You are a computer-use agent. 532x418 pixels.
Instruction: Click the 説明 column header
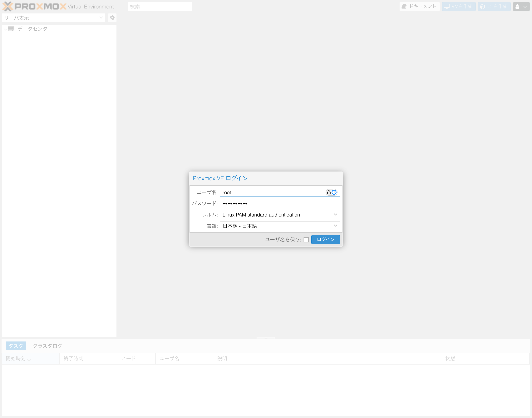327,359
